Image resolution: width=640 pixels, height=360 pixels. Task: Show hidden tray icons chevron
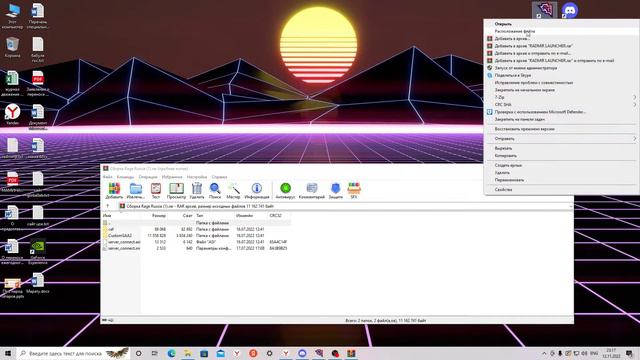[x=544, y=353]
